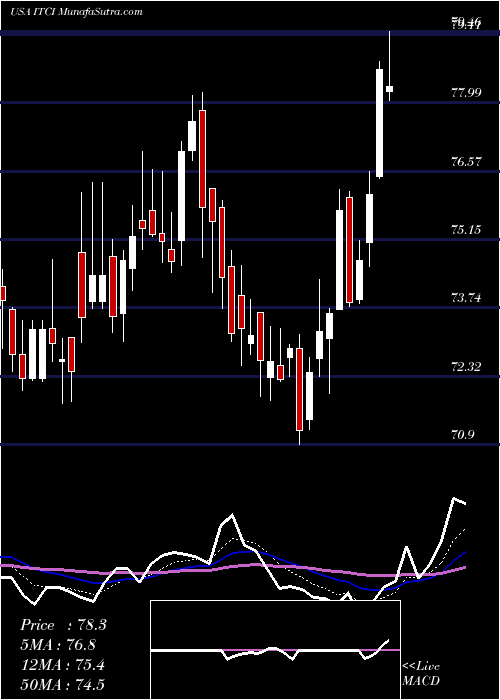The width and height of the screenshot is (500, 700).
Task: Click the tall white candle spanning 76.57 to 77.99
Action: coord(379,123)
